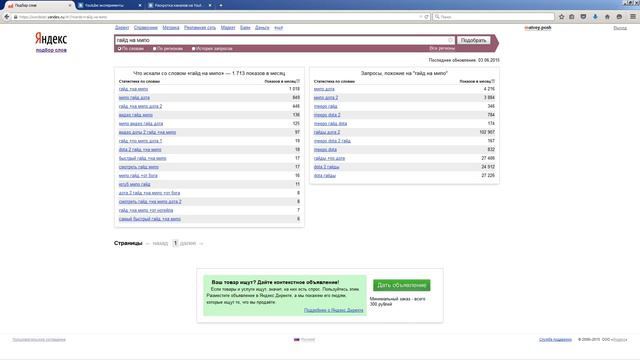Open the address bar history dropdown arrow
Image resolution: width=640 pixels, height=360 pixels.
[x=420, y=17]
